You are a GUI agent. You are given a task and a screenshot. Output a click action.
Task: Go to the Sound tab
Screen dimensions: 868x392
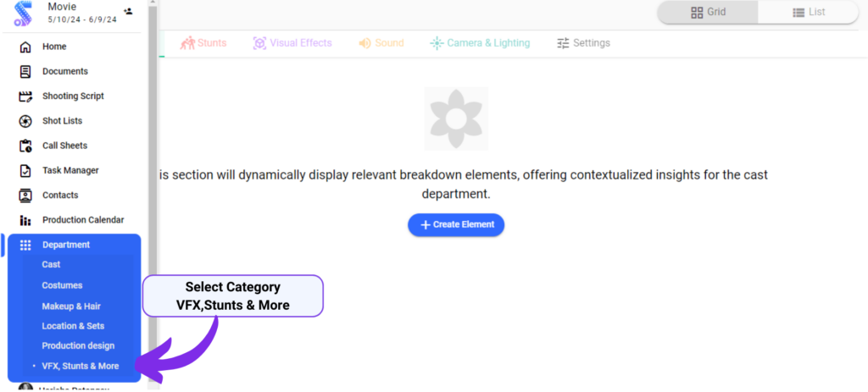click(x=381, y=43)
